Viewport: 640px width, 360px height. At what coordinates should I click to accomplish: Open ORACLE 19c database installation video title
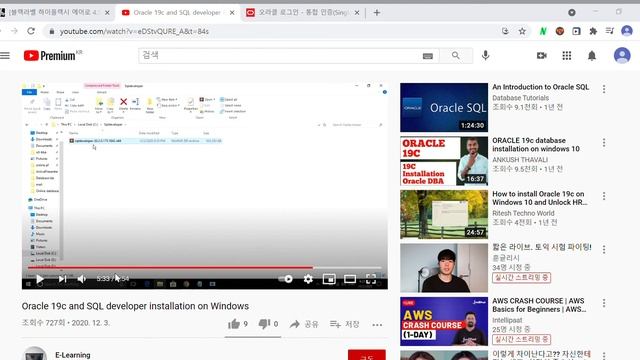[x=536, y=144]
